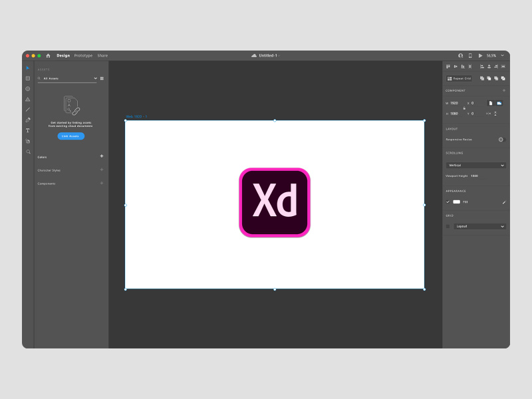532x399 pixels.
Task: Open the Scrolling direction dropdown
Action: tap(475, 165)
